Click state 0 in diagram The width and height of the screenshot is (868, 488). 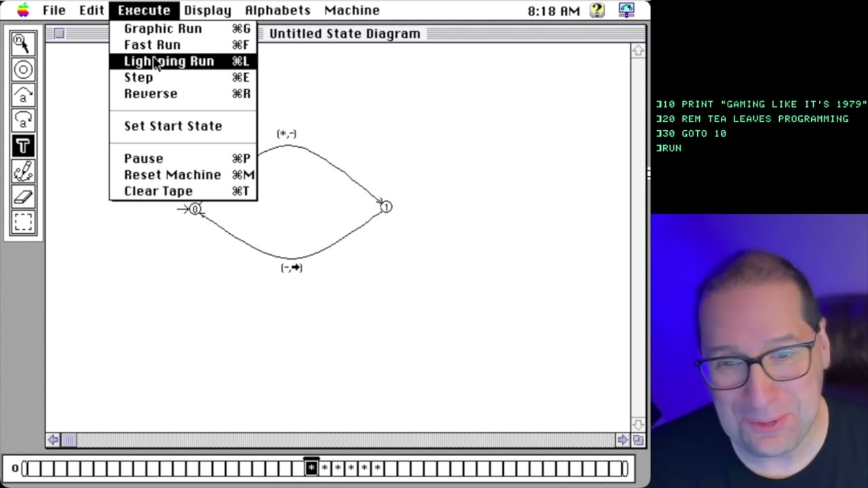195,209
